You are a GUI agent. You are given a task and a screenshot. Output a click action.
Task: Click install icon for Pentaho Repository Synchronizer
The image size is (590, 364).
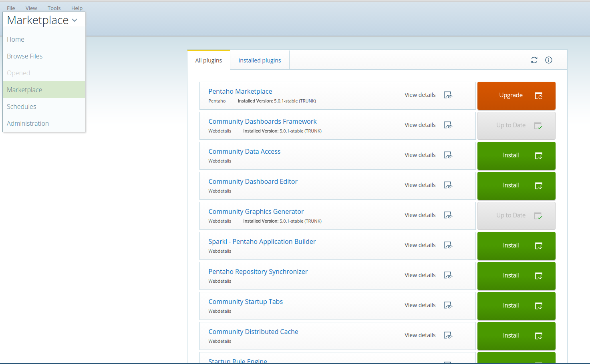(539, 276)
